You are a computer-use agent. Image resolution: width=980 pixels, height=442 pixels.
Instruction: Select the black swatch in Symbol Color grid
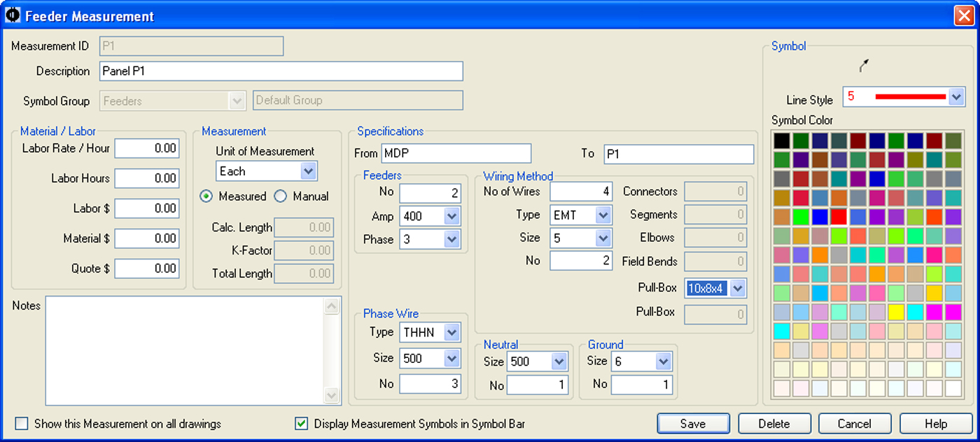coord(781,141)
